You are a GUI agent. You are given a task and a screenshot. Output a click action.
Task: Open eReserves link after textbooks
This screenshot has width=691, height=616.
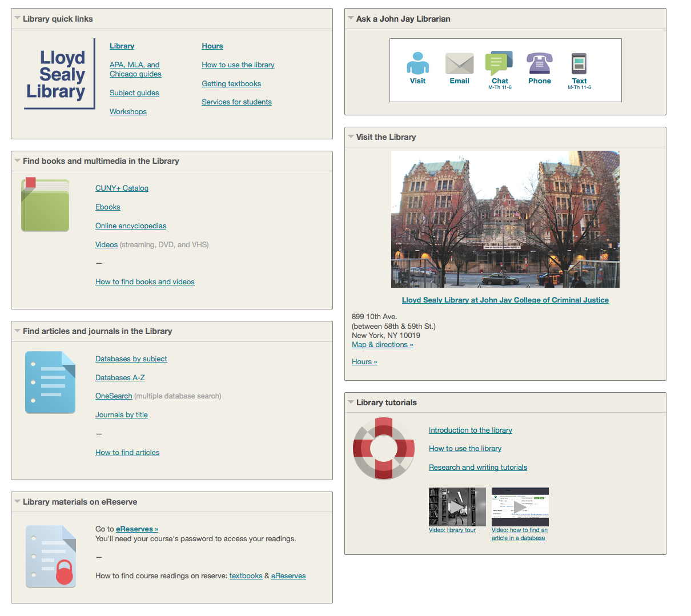288,575
